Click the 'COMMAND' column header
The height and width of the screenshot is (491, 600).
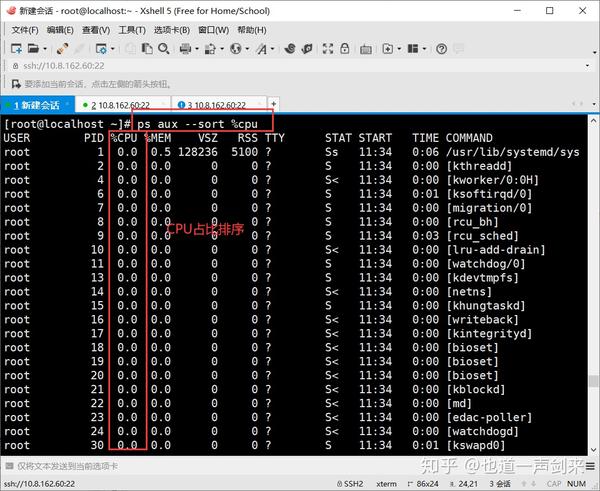point(469,138)
